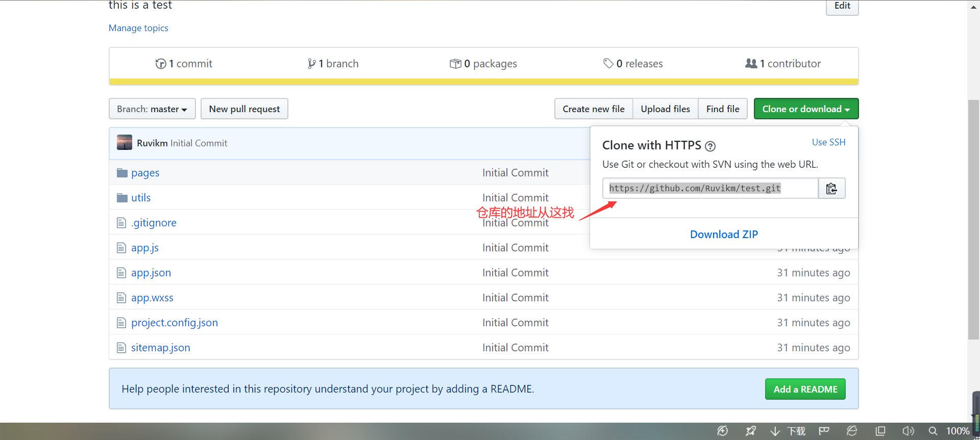Click the file icon beside .gitignore

121,223
